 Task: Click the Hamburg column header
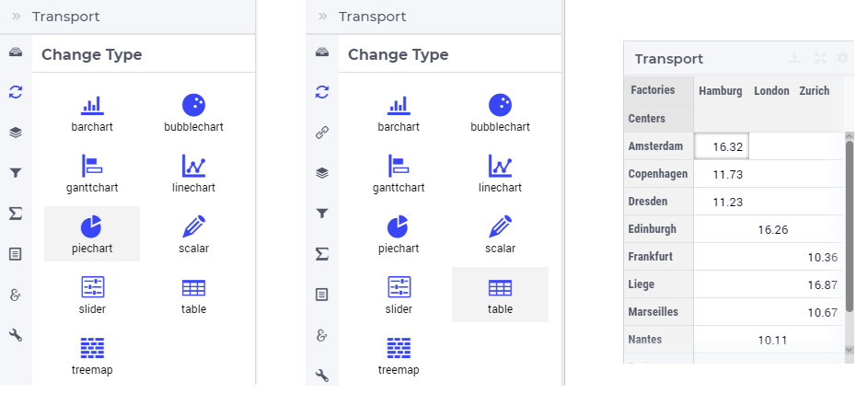coord(720,91)
